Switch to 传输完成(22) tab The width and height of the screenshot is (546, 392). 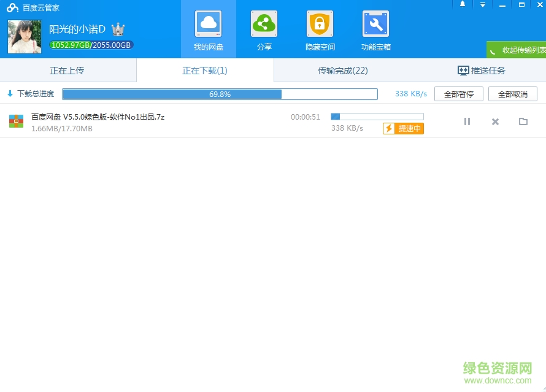click(x=342, y=70)
